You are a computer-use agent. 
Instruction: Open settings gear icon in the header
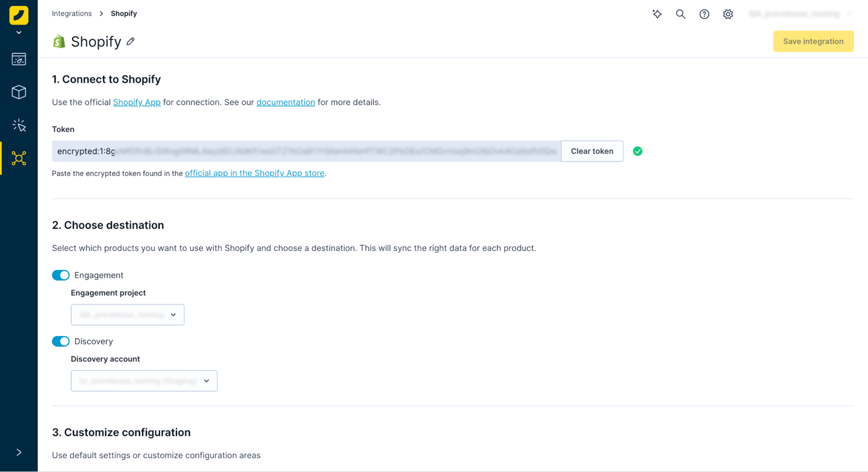click(x=728, y=14)
